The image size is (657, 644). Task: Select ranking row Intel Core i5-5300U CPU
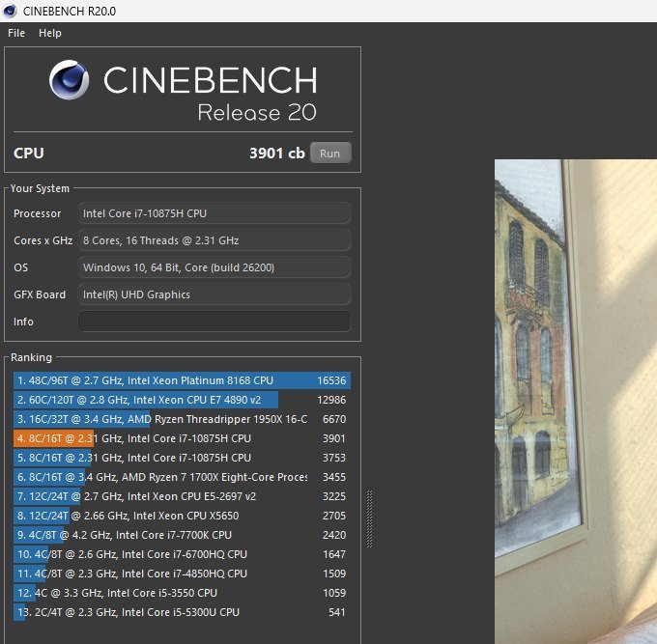[182, 612]
